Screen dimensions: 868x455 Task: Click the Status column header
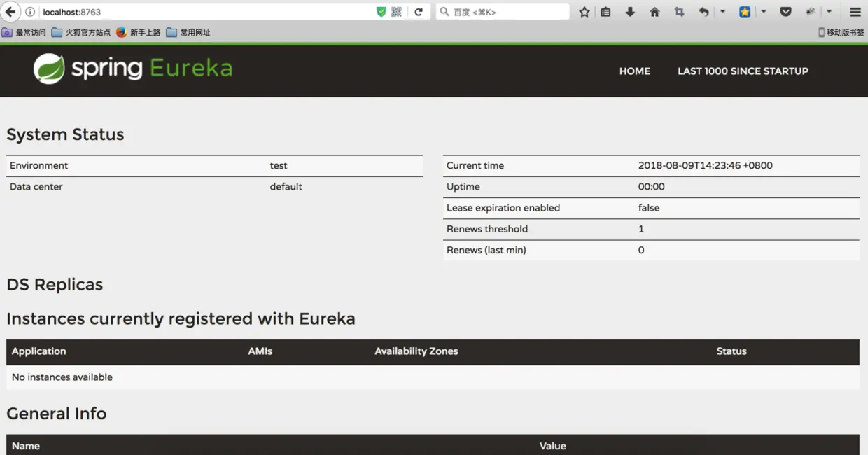[731, 351]
